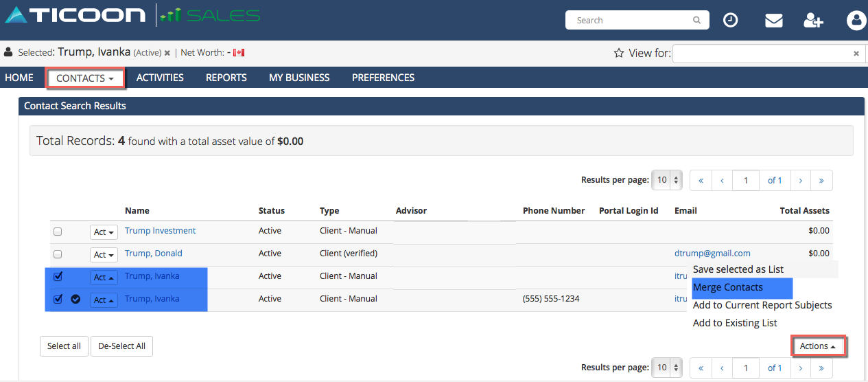Click the Total Assets column header
The height and width of the screenshot is (382, 868).
(x=805, y=211)
